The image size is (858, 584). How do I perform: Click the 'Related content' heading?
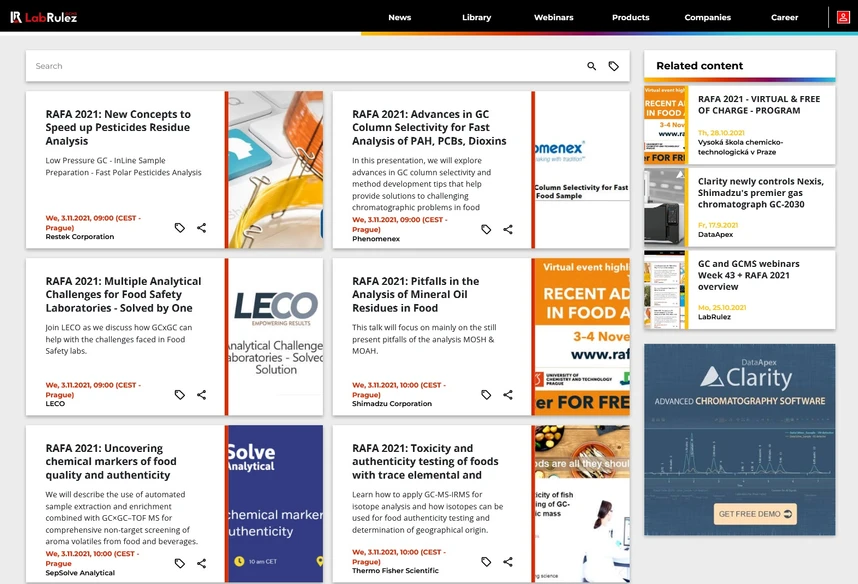(699, 66)
